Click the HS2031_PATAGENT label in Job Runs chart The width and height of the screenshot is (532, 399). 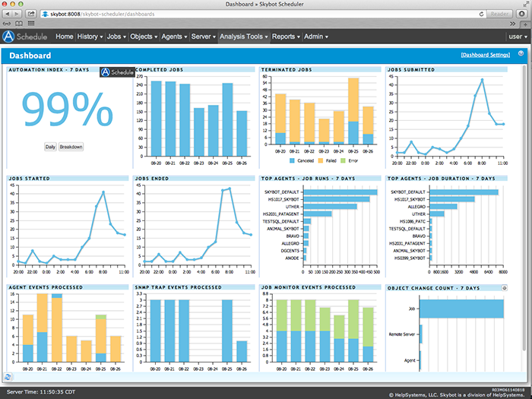click(281, 214)
